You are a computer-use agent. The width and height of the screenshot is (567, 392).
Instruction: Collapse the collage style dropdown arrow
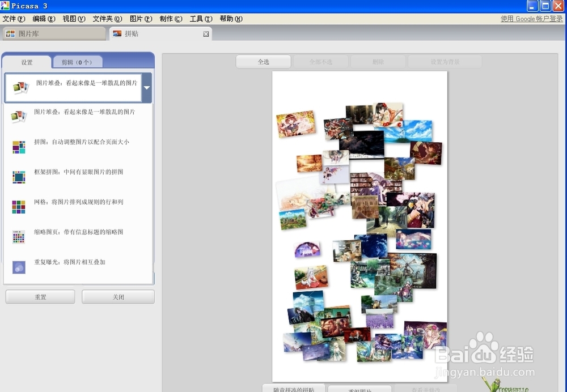tap(147, 88)
